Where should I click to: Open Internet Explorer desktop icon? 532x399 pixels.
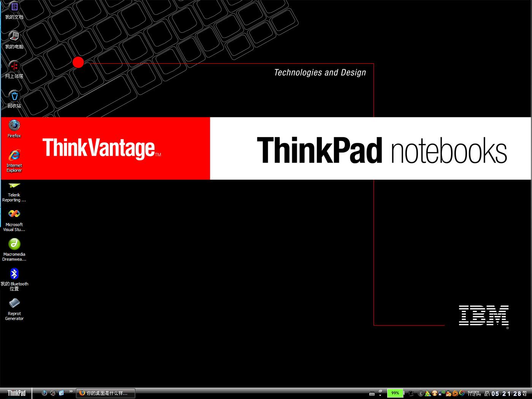point(14,156)
